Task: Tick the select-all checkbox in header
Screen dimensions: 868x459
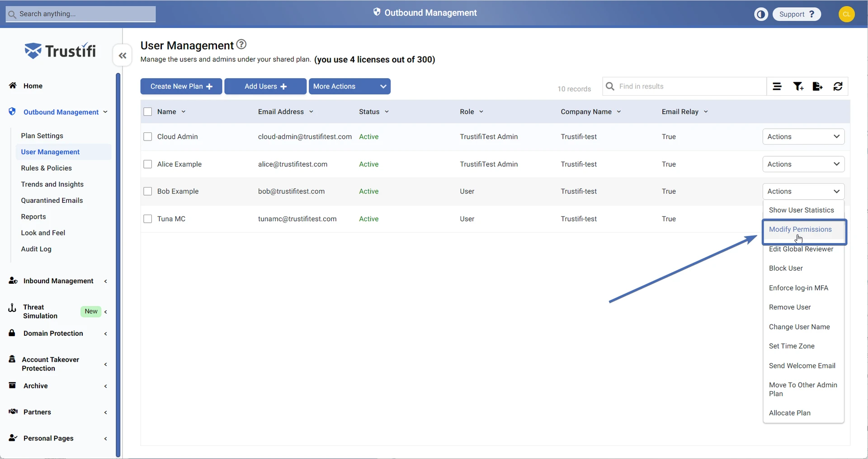Action: click(147, 112)
